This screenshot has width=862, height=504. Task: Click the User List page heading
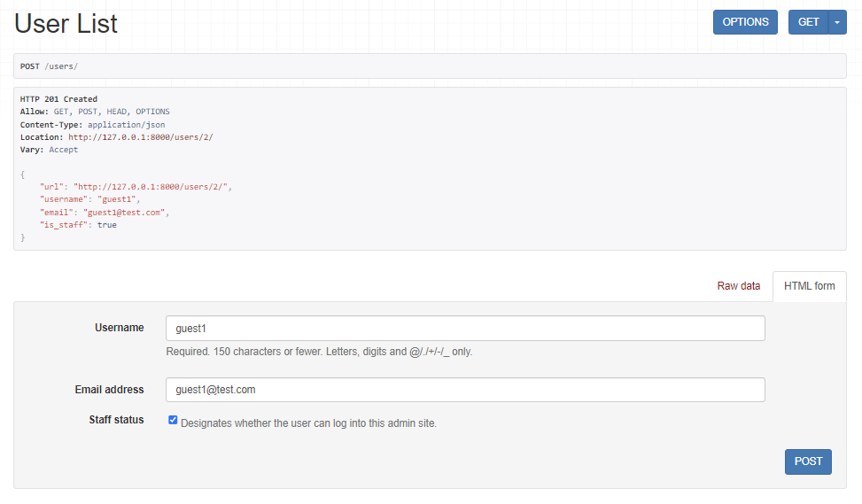coord(66,23)
